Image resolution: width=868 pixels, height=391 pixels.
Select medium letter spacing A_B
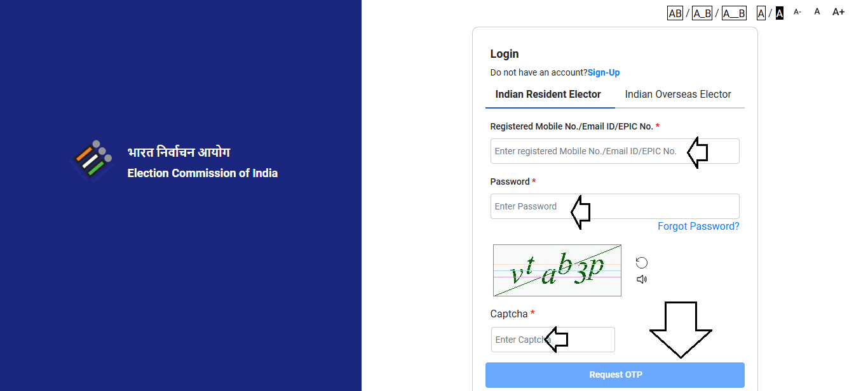pos(702,13)
